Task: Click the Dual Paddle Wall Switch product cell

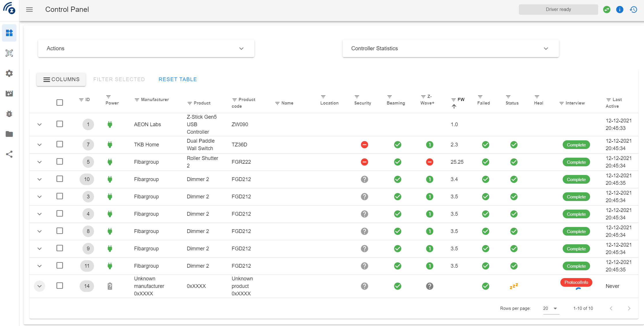Action: tap(200, 145)
